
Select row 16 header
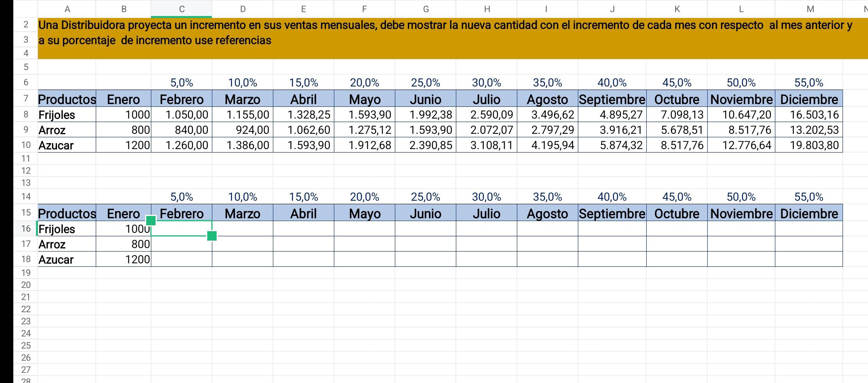pos(26,228)
